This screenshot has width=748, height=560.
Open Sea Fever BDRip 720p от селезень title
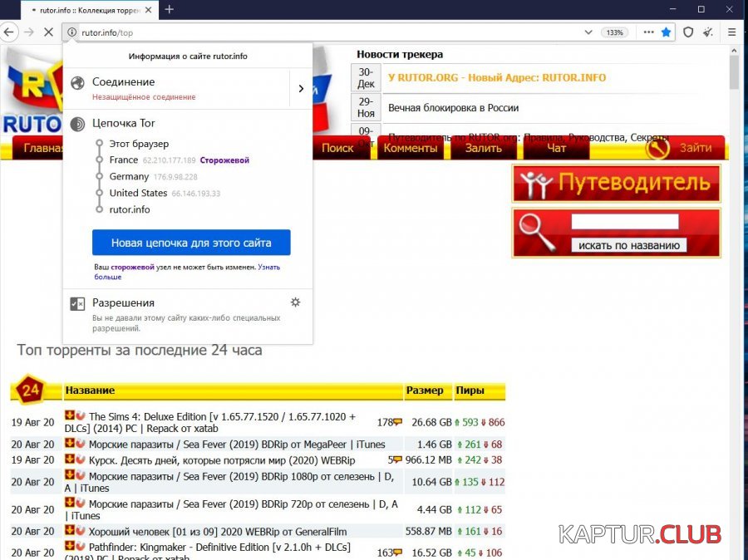coord(231,509)
